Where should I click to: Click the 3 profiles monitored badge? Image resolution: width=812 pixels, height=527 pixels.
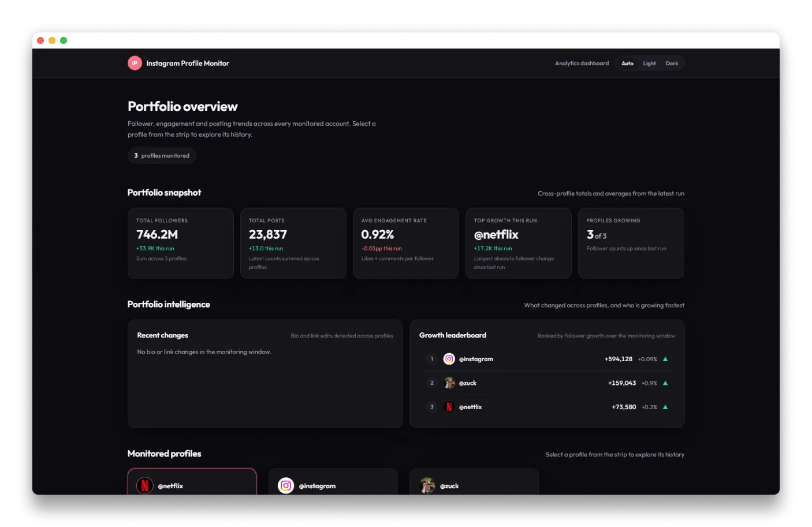[162, 155]
